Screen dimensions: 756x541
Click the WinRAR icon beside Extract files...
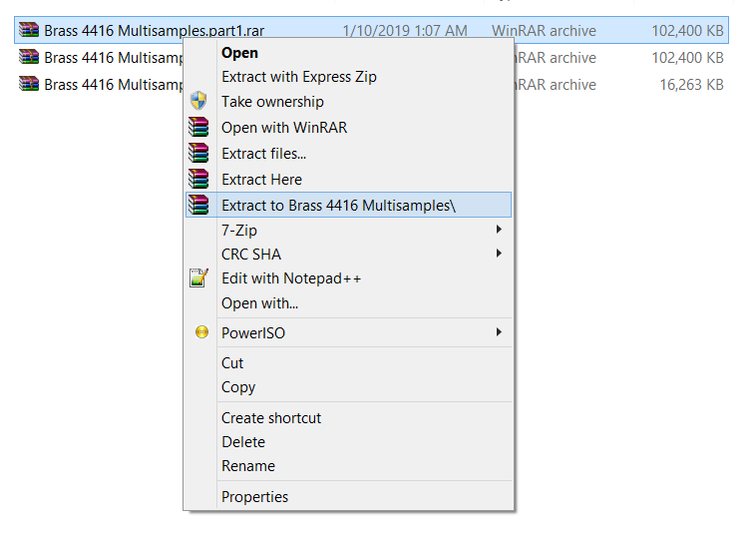(198, 154)
